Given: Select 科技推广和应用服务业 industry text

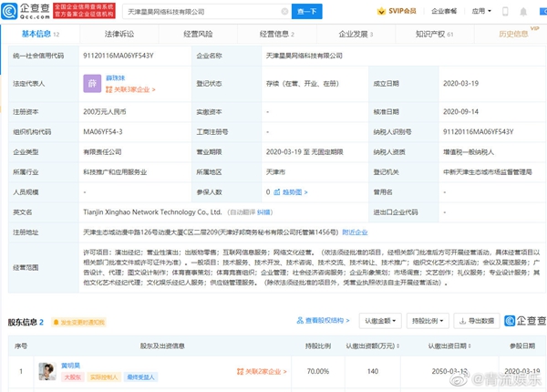Looking at the screenshot, I should click(x=115, y=172).
